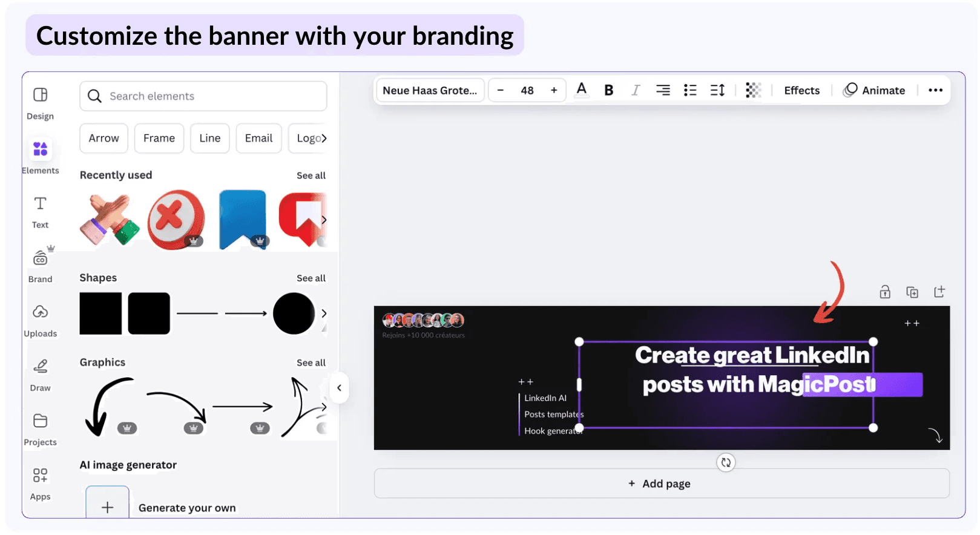Image resolution: width=980 pixels, height=535 pixels.
Task: Change the text alignment
Action: [x=663, y=91]
